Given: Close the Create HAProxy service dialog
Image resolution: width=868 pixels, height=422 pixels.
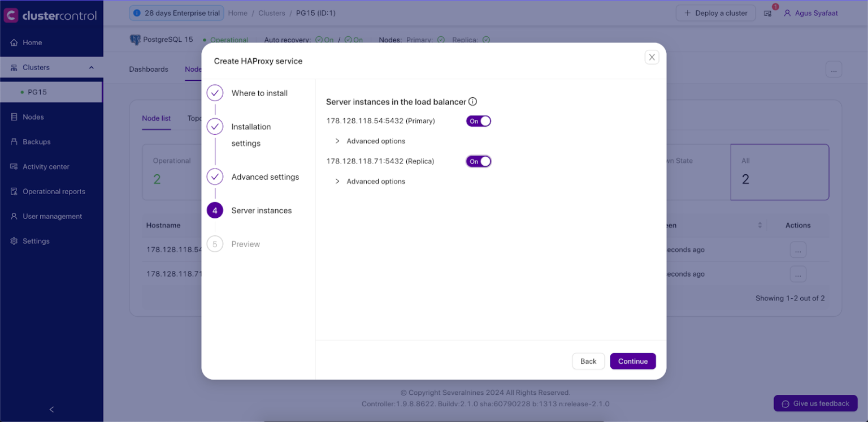Looking at the screenshot, I should click(652, 57).
